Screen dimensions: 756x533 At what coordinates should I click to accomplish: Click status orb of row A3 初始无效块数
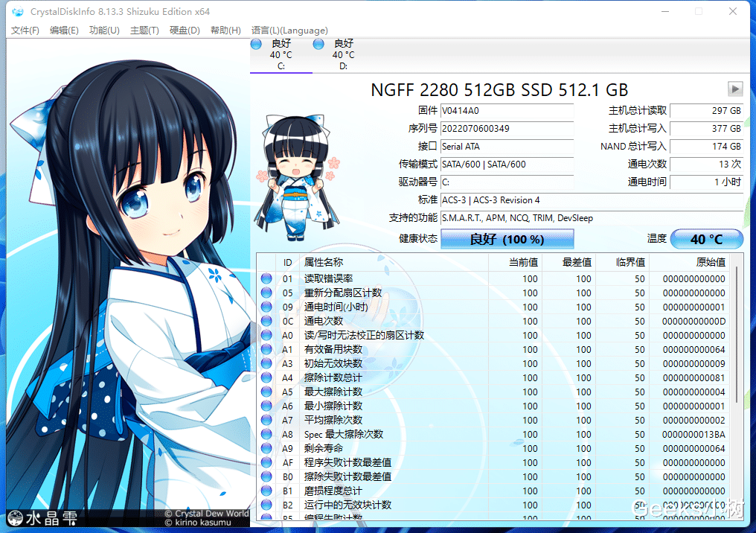click(266, 363)
